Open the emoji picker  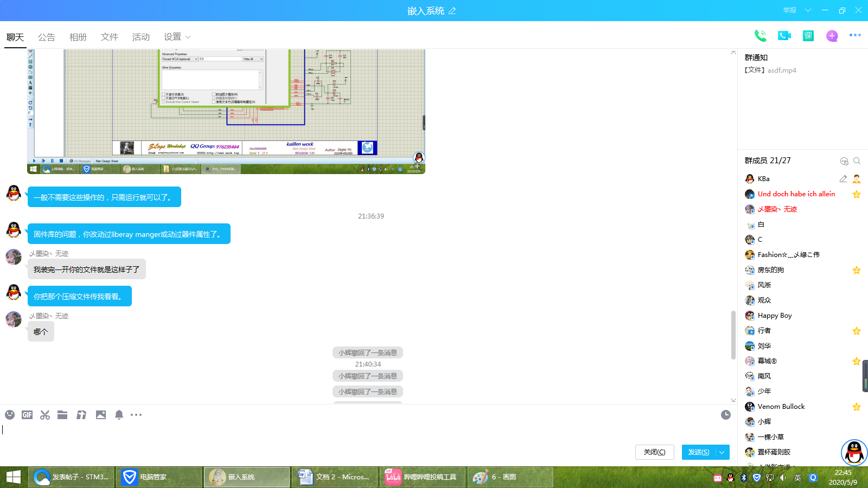10,415
